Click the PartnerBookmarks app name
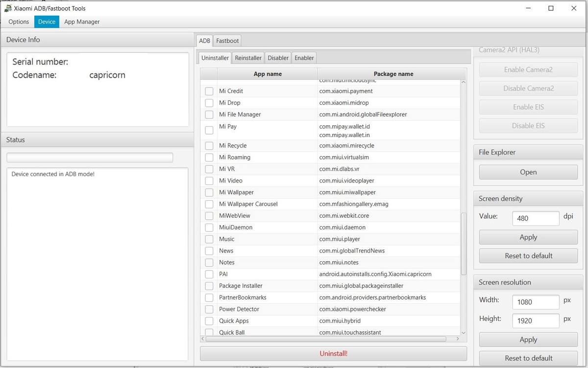 coord(243,298)
